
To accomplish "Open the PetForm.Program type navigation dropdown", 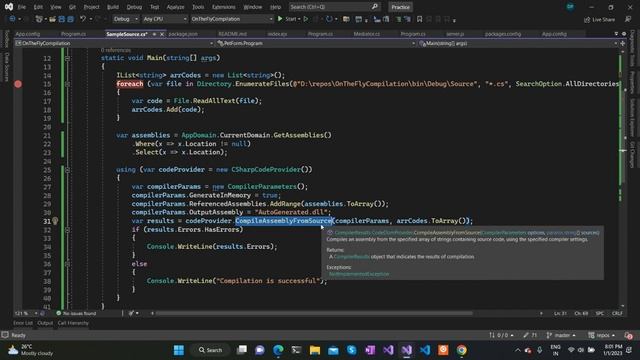I will click(x=316, y=43).
